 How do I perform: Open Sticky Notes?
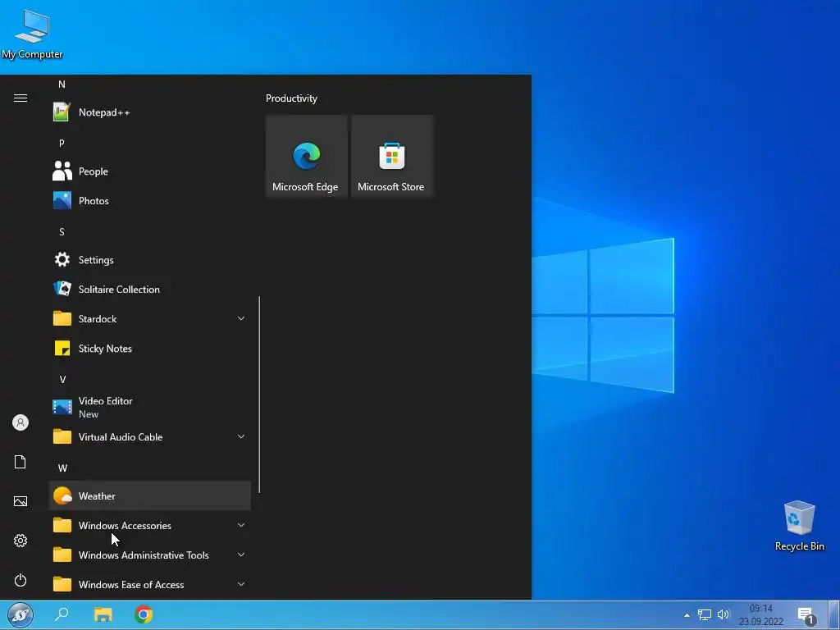(149, 349)
